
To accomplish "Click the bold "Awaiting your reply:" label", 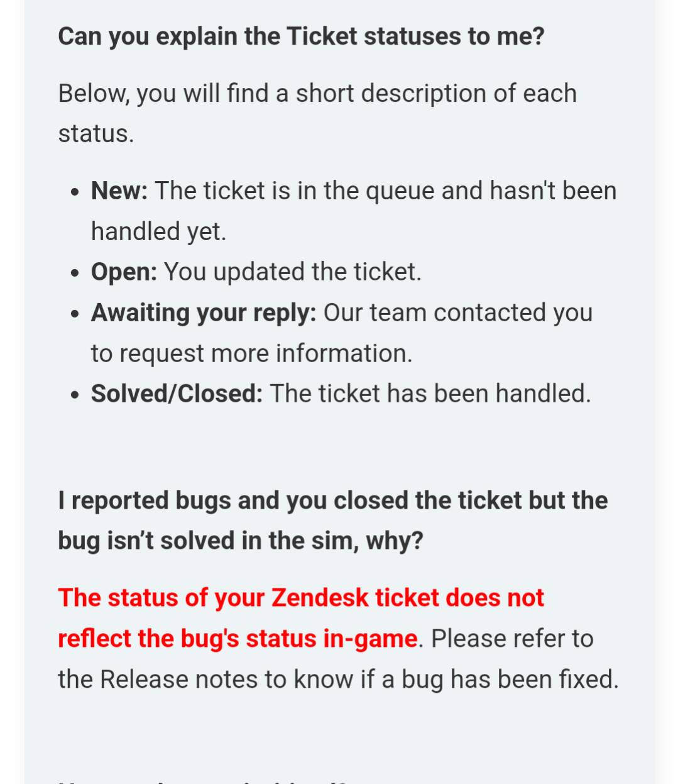I will tap(204, 313).
